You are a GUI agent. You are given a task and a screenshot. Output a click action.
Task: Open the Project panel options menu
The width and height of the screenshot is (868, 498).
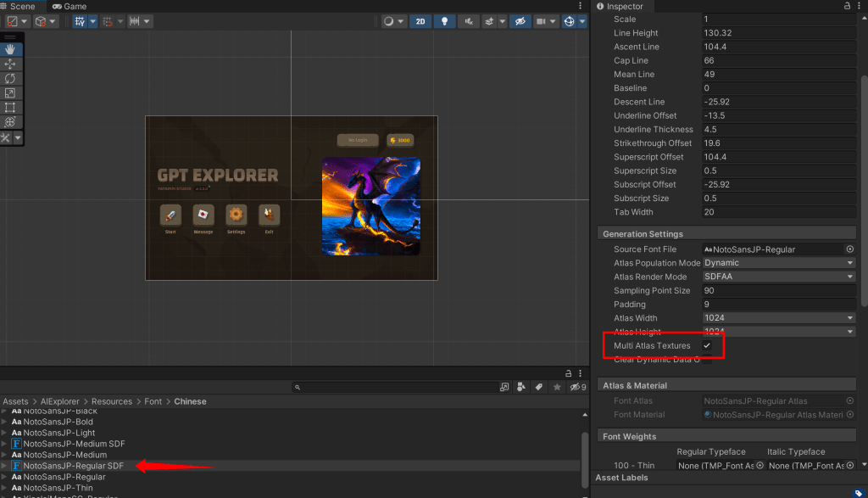(580, 373)
